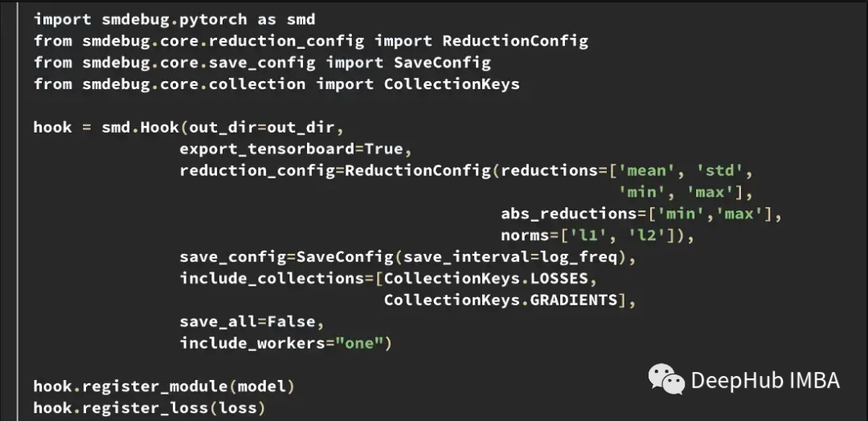
Task: Click the DeepHub IMBA watermark text
Action: coord(765,380)
